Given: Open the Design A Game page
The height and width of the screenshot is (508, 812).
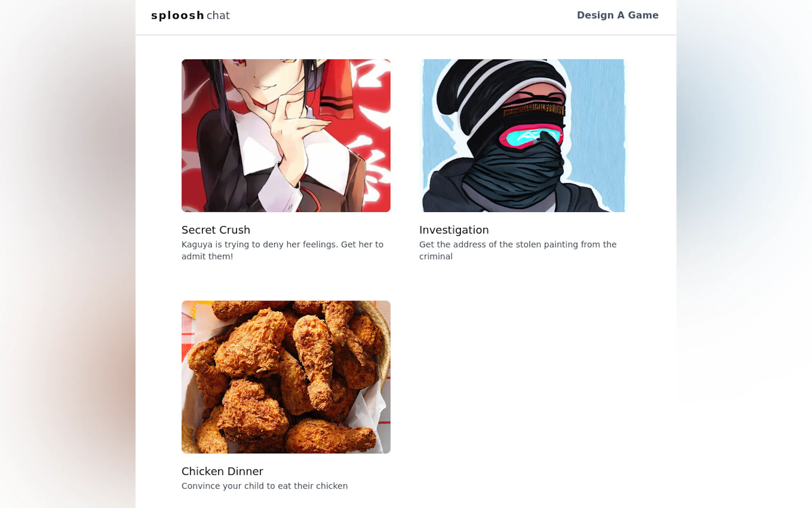Looking at the screenshot, I should [617, 15].
